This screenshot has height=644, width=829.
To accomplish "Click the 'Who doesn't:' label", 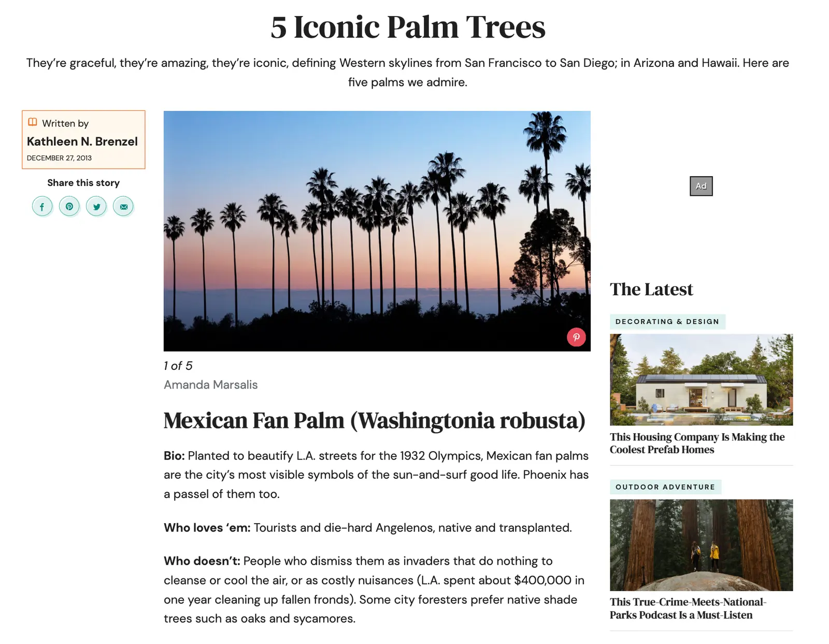I will tap(202, 561).
